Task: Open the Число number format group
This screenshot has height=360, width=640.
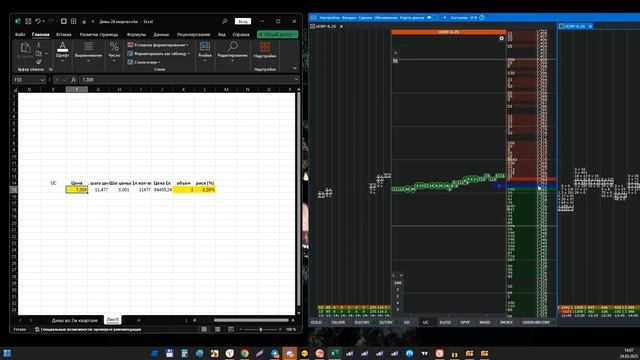Action: pyautogui.click(x=114, y=51)
